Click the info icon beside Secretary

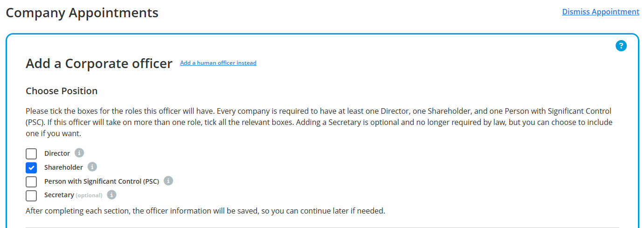[x=111, y=195]
